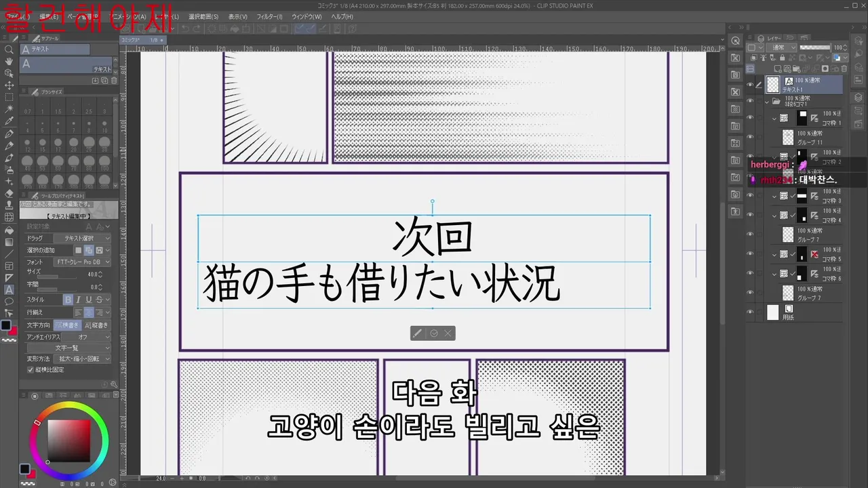Click the layers stack icon in right dock
868x488 pixels.
click(x=858, y=98)
